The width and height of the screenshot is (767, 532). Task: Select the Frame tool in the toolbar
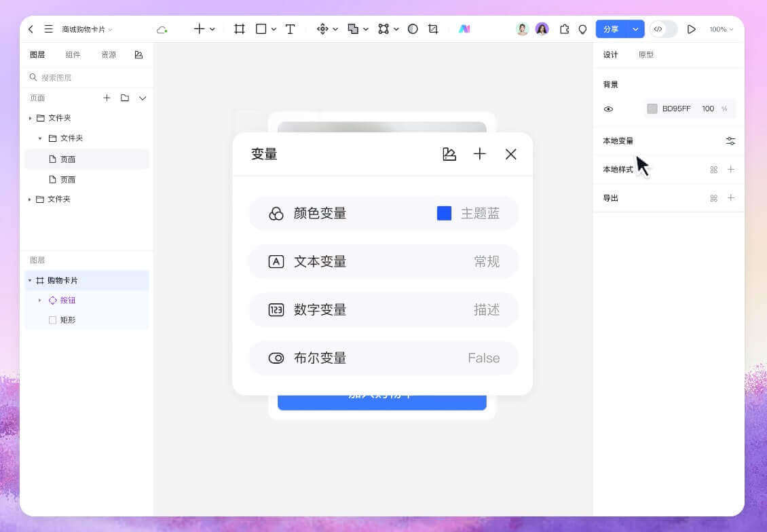pyautogui.click(x=239, y=29)
